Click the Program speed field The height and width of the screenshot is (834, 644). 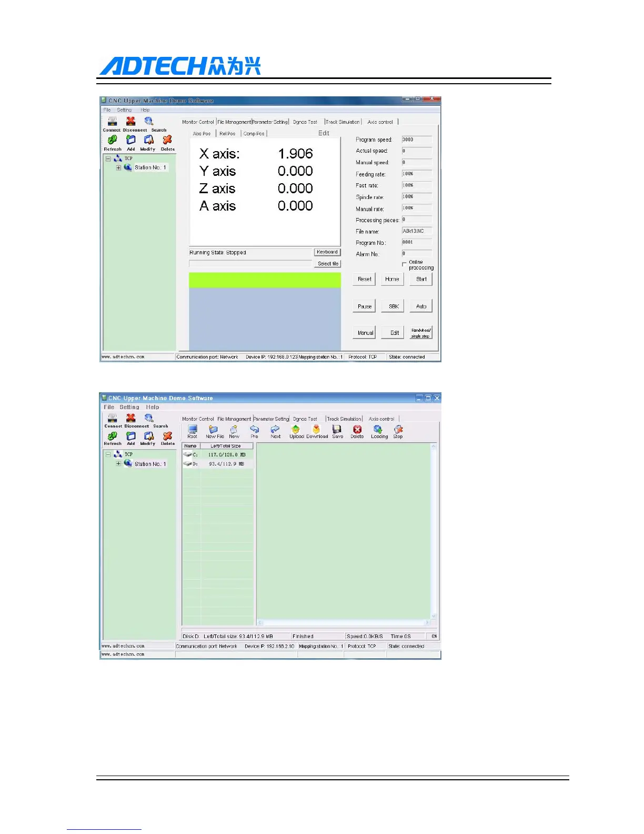[x=417, y=140]
